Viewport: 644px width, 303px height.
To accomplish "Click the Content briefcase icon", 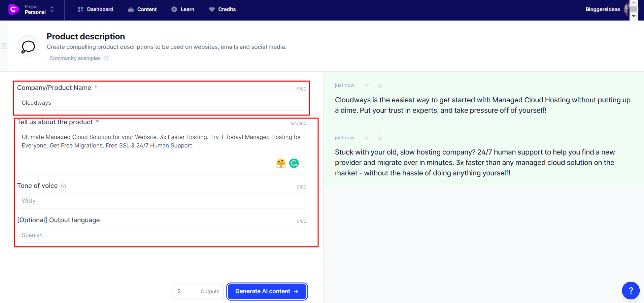I will click(x=131, y=9).
